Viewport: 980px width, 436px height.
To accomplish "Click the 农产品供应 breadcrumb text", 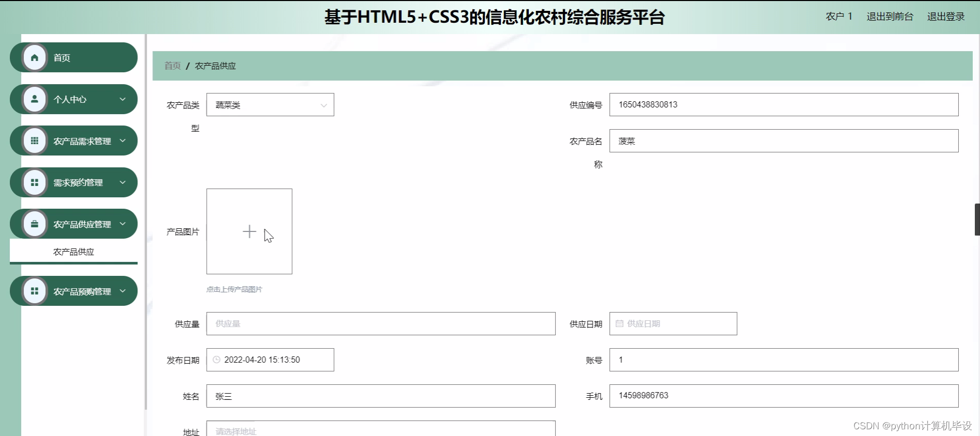I will click(215, 66).
